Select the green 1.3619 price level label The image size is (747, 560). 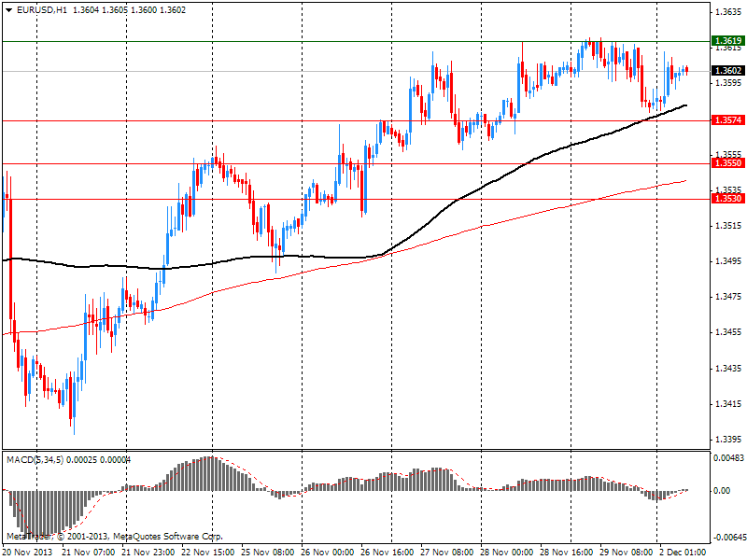click(726, 41)
